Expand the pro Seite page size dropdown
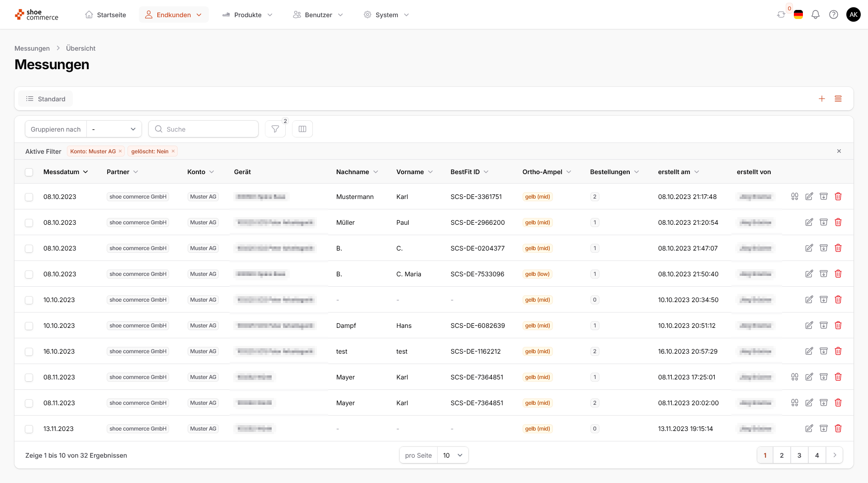This screenshot has width=868, height=483. [453, 455]
